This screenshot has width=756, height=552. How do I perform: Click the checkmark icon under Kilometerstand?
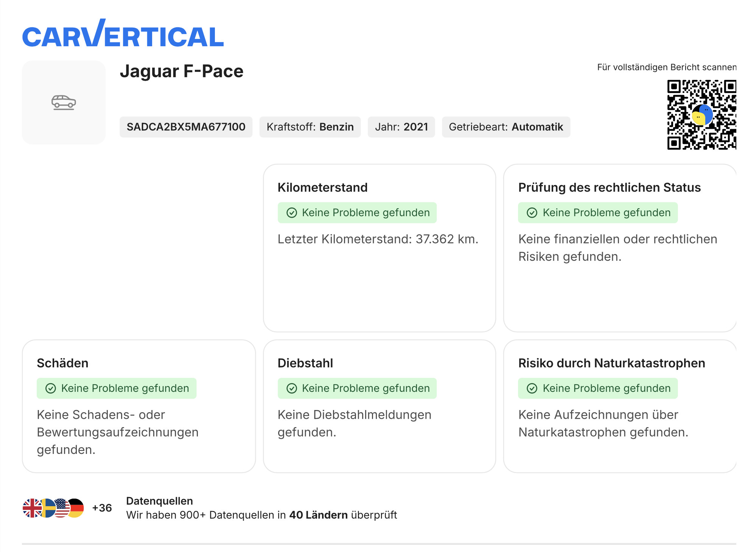click(x=291, y=213)
